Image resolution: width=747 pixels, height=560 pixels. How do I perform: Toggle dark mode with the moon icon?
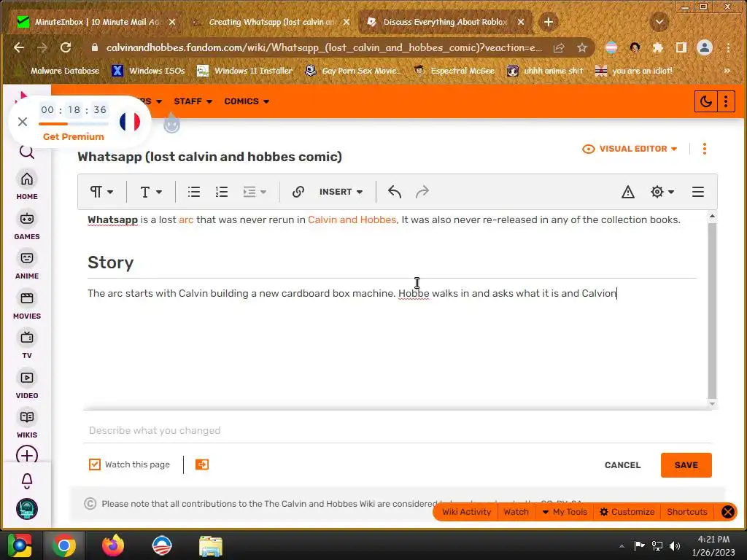(x=705, y=101)
